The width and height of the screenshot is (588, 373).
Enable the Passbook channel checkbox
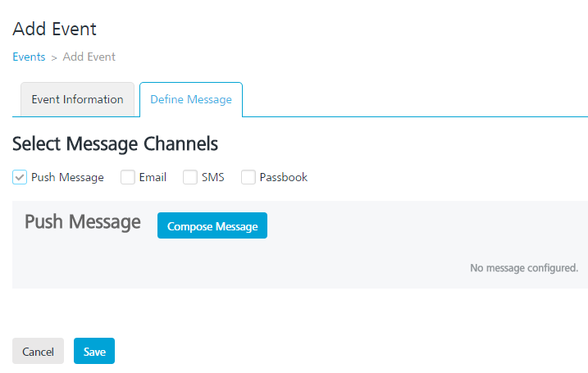(248, 177)
